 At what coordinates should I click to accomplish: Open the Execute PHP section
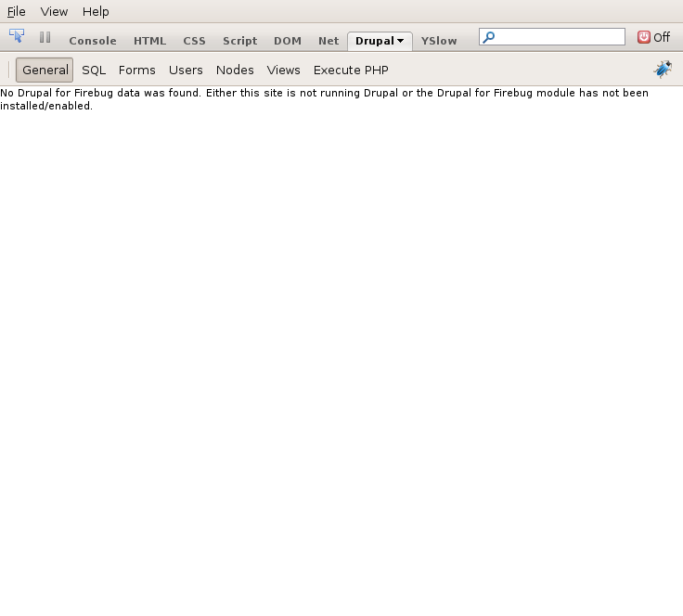pos(351,71)
